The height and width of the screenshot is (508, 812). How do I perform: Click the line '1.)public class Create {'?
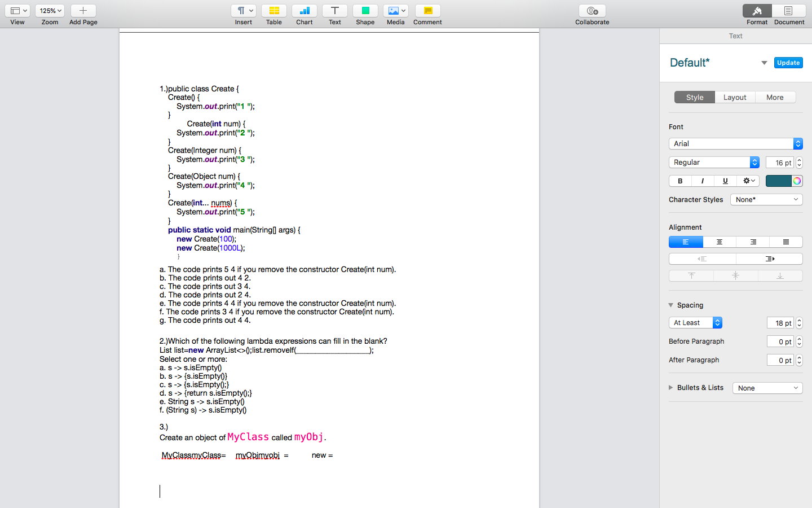coord(199,89)
